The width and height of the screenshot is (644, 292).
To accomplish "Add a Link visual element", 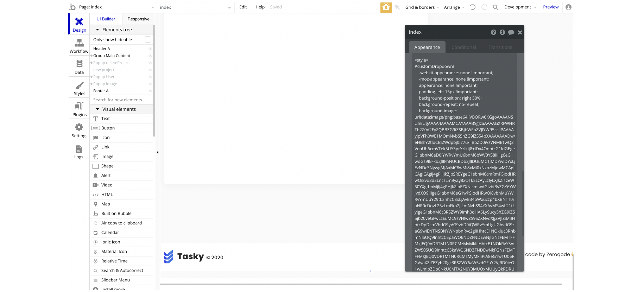I will 122,147.
